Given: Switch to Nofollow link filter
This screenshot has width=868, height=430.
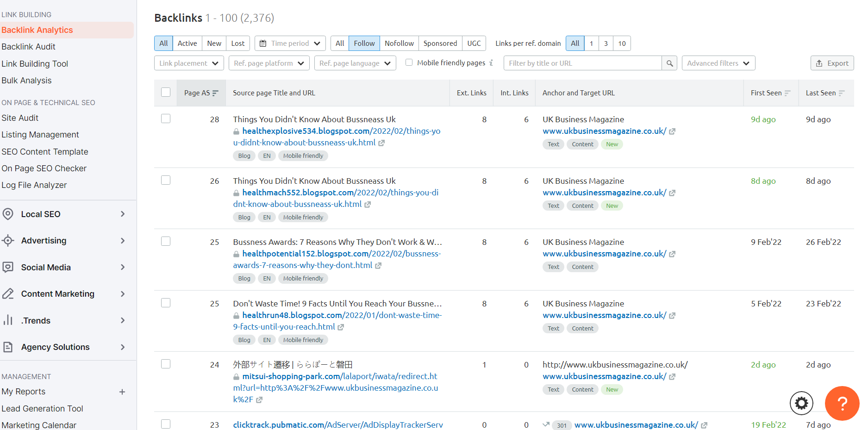Looking at the screenshot, I should pos(399,44).
